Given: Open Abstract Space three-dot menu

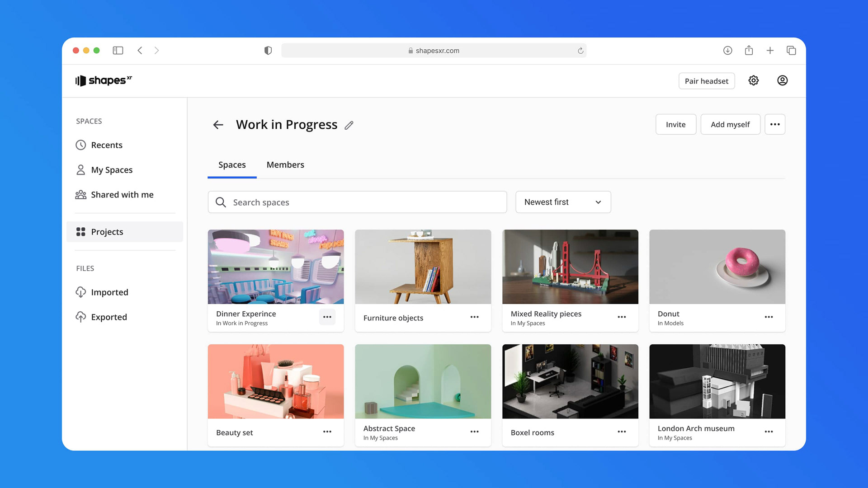Looking at the screenshot, I should tap(474, 432).
